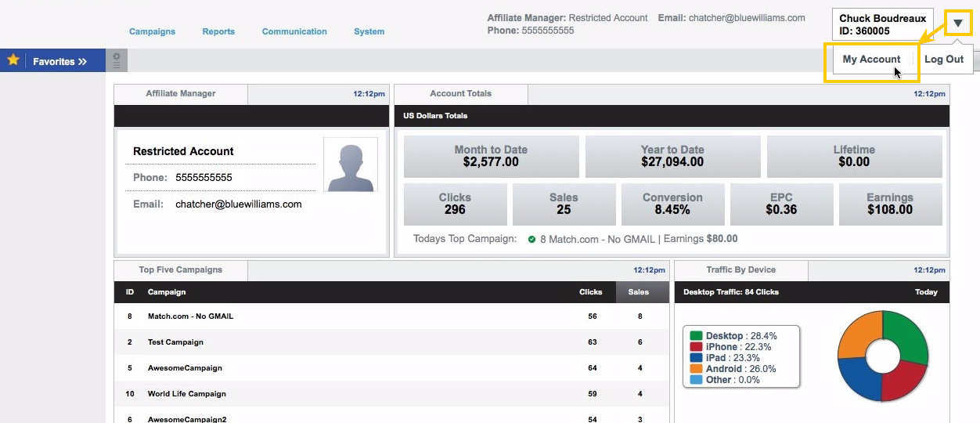Image resolution: width=980 pixels, height=423 pixels.
Task: Open the Match.com - No GMAIL campaign row
Action: pos(391,316)
